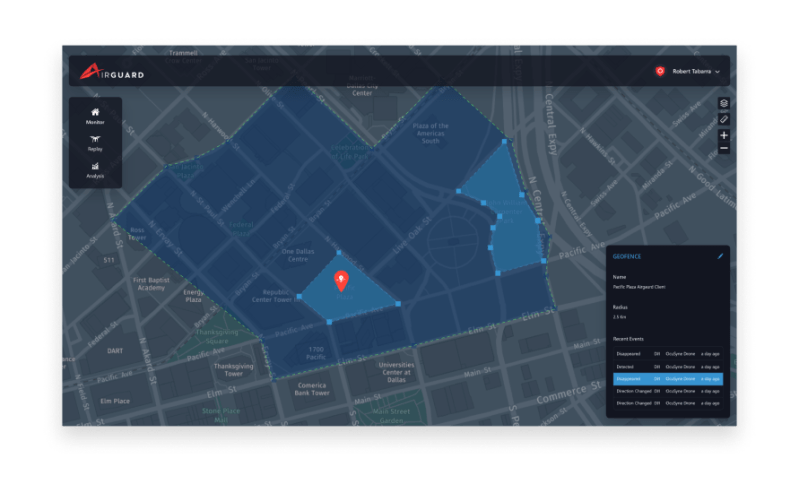This screenshot has height=493, width=799.
Task: Select the Detected event row
Action: coord(668,367)
